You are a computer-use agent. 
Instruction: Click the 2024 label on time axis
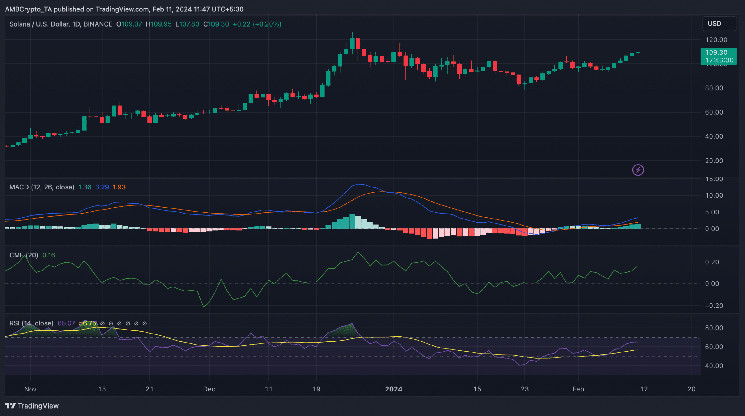click(393, 389)
